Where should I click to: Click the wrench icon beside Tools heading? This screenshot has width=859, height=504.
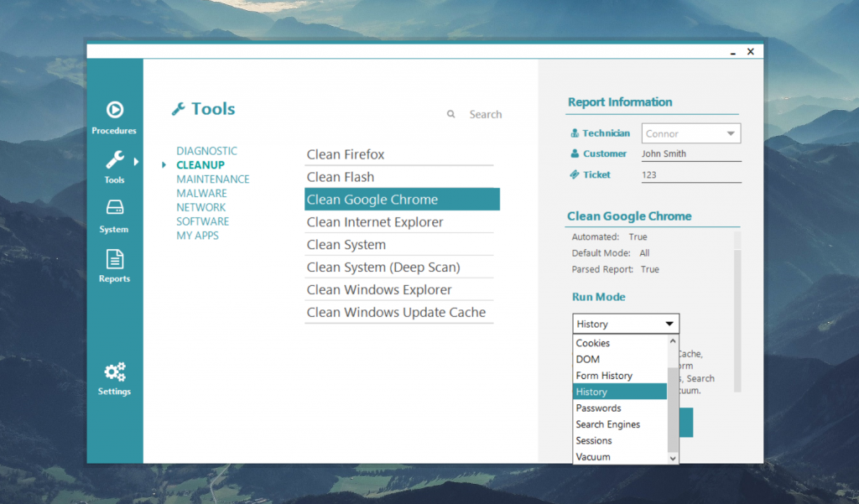(178, 109)
